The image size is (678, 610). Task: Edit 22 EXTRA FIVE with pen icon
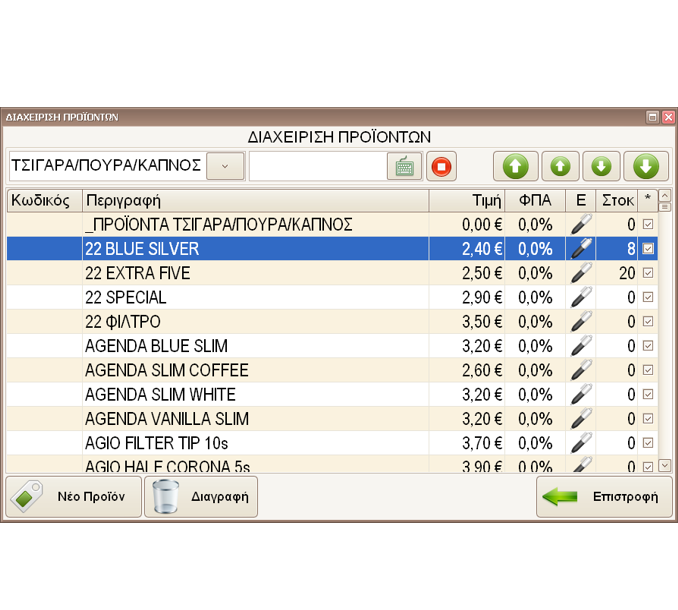pos(581,273)
